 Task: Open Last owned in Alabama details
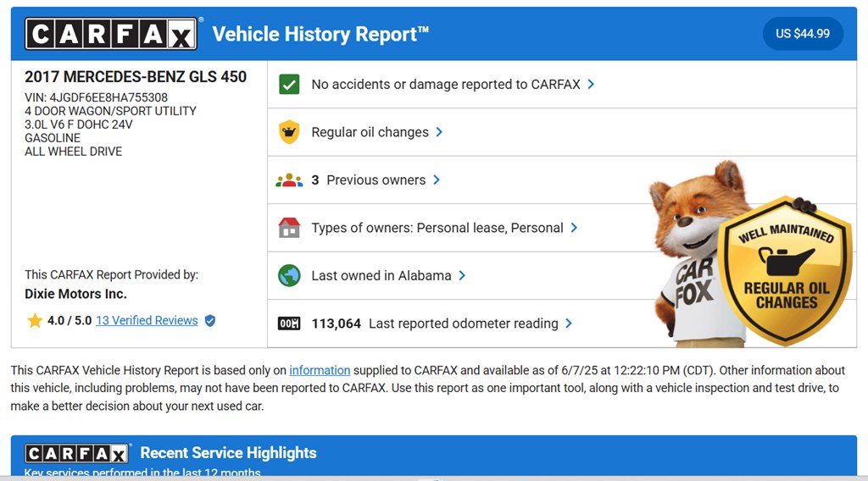(381, 275)
